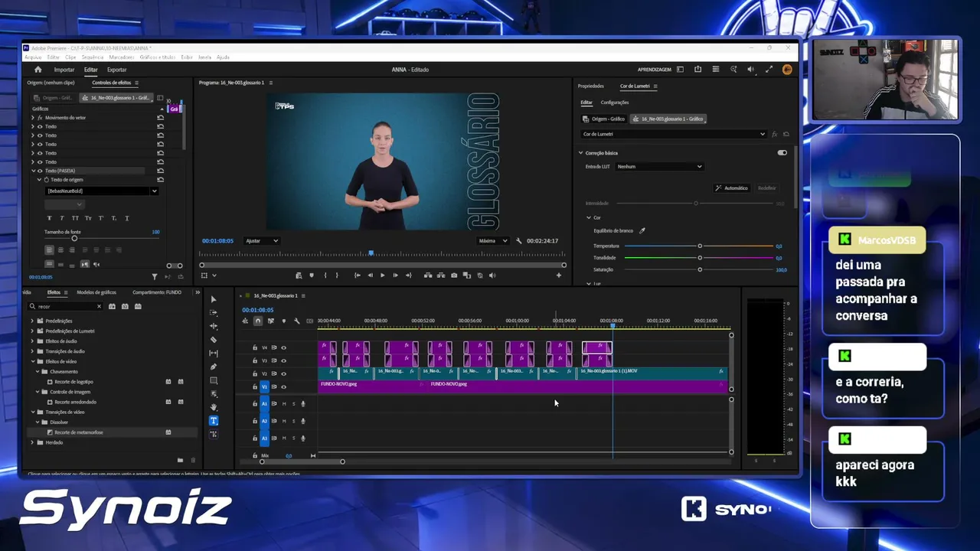Click the new custom bin folder icon in Efeitos
This screenshot has width=980, height=551.
point(180,460)
